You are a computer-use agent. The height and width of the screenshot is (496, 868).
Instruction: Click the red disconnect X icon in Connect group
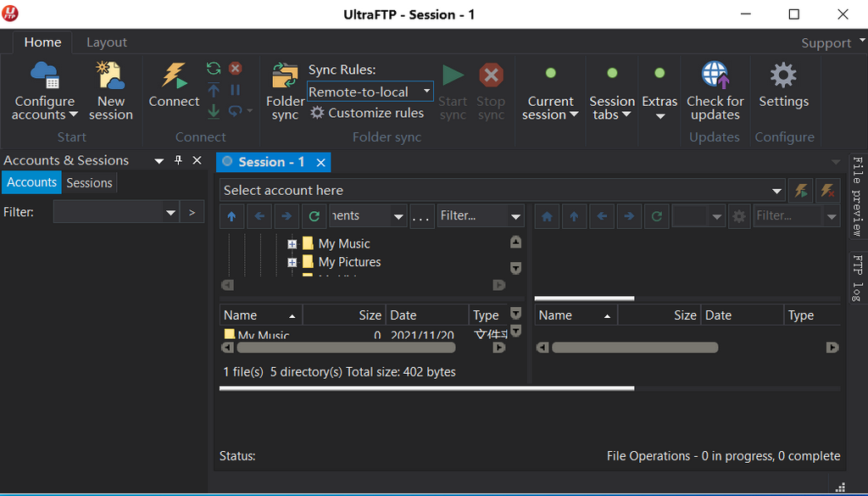[x=236, y=68]
